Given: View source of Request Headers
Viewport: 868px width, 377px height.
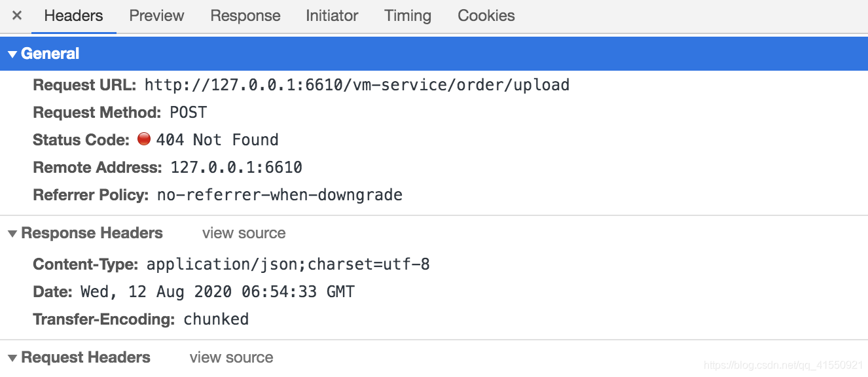Looking at the screenshot, I should 231,357.
